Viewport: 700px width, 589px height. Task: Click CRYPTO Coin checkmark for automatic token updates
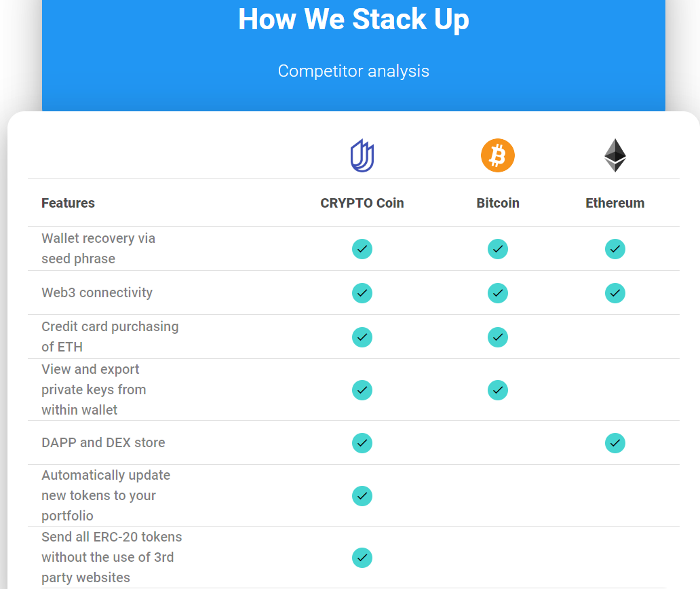pyautogui.click(x=362, y=496)
